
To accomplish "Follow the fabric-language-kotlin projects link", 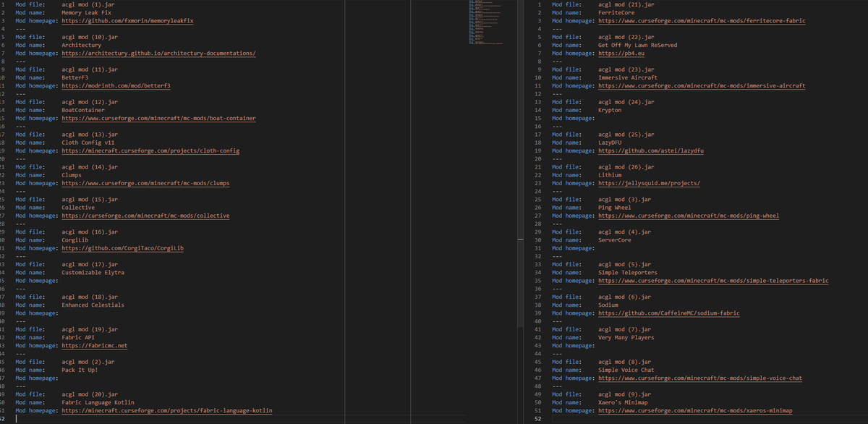I will click(167, 411).
